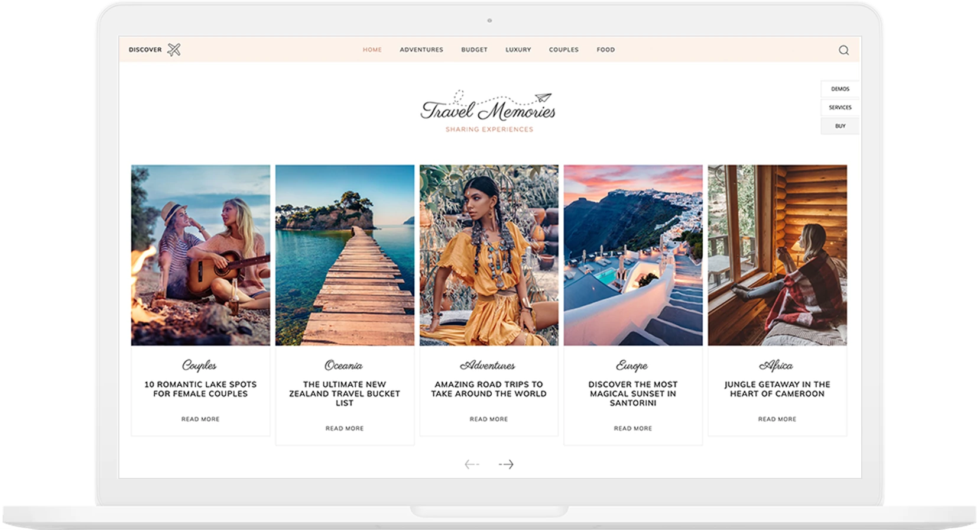Open the Home menu item
The width and height of the screenshot is (980, 530).
pyautogui.click(x=372, y=50)
